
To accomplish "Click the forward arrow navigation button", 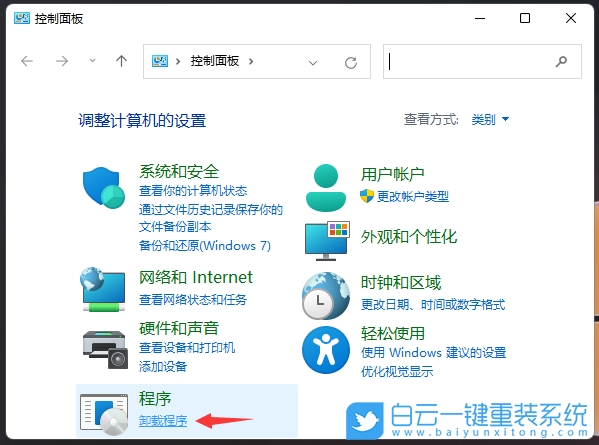I will 62,61.
